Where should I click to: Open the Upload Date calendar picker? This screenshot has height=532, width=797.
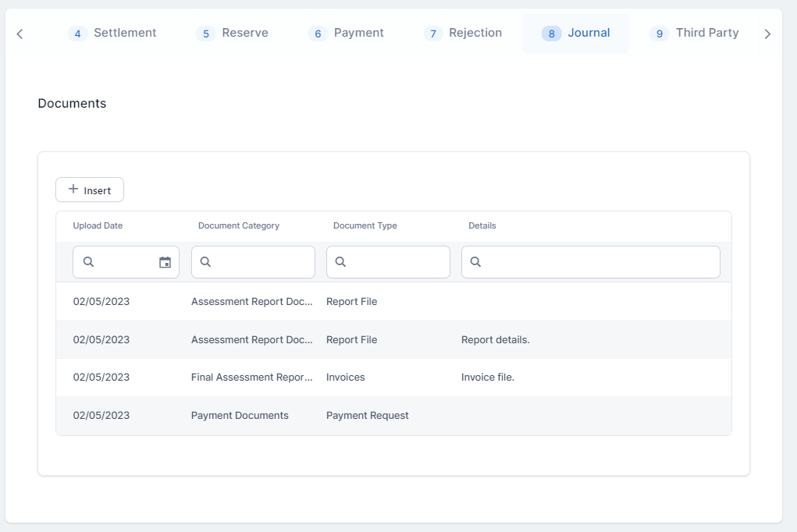click(165, 262)
